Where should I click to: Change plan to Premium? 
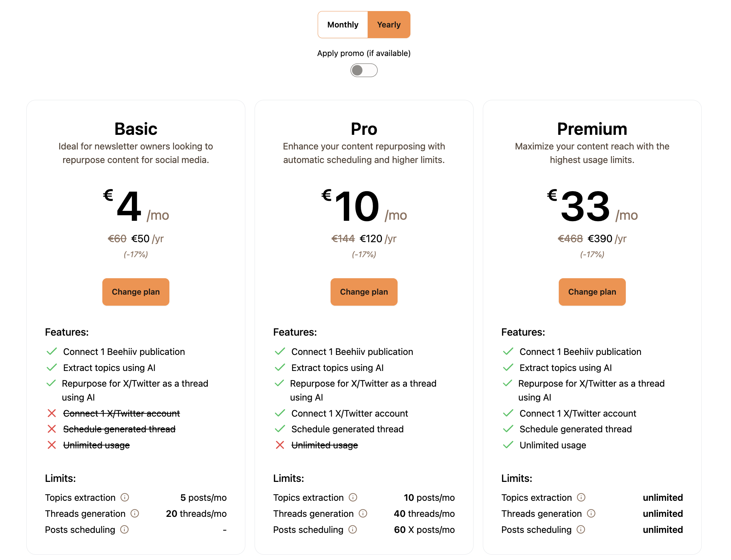coord(592,292)
